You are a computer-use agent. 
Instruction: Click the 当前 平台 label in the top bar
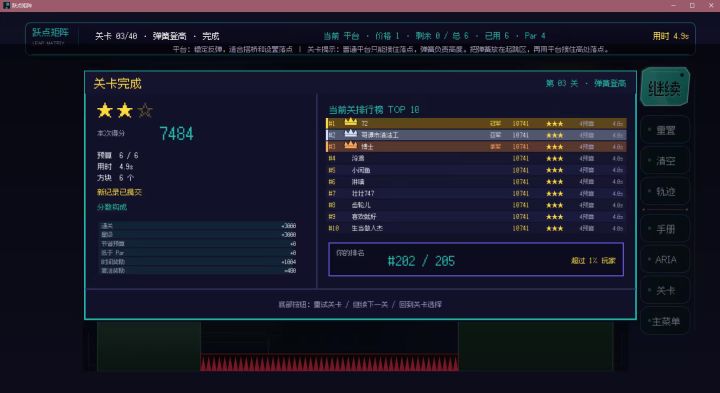point(341,36)
